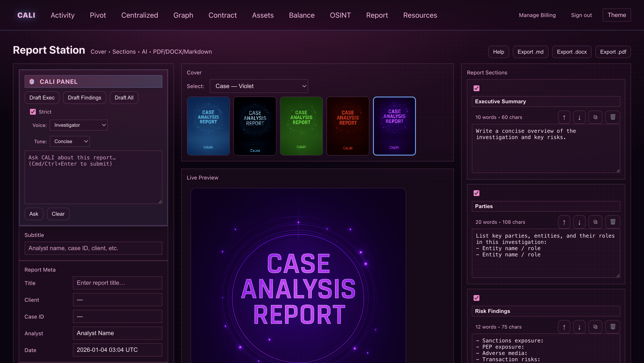Open the Voice dropdown
644x363 pixels.
[x=78, y=125]
